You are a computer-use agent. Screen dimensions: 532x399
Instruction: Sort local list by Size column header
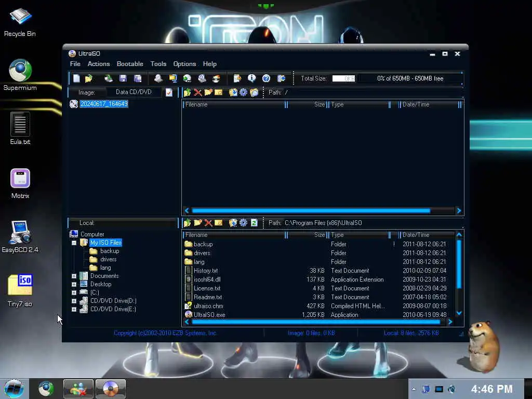[x=308, y=235]
